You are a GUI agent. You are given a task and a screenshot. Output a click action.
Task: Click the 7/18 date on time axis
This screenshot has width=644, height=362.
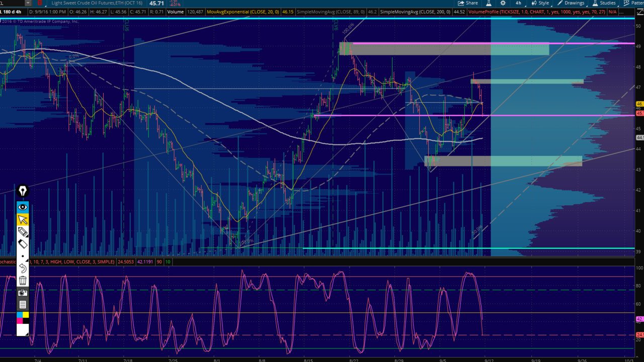[x=128, y=360]
